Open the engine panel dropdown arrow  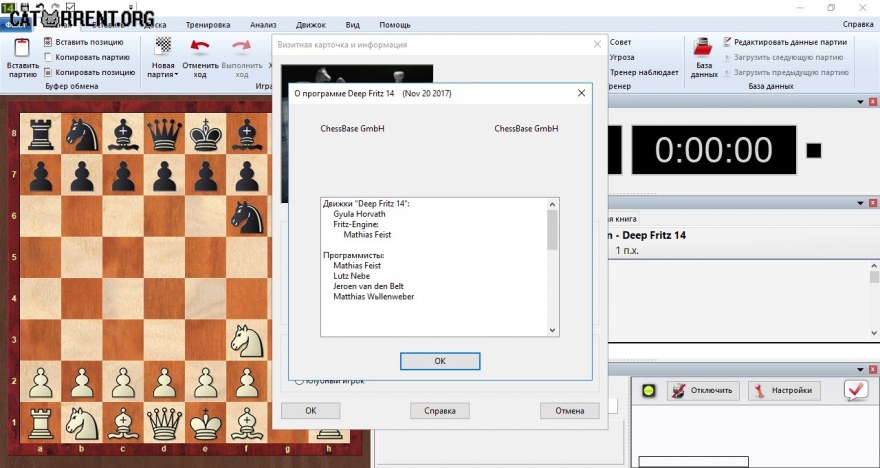click(x=860, y=370)
